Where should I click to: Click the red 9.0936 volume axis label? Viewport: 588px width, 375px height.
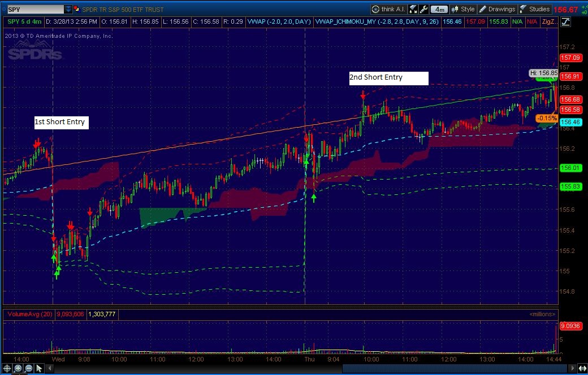point(570,326)
